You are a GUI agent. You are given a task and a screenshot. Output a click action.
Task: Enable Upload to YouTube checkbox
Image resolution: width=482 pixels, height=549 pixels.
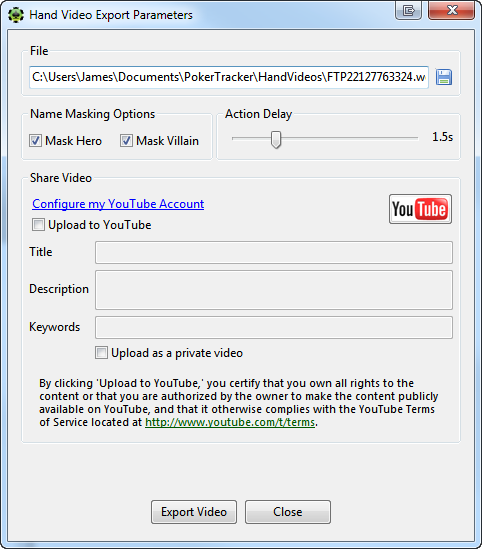[38, 225]
